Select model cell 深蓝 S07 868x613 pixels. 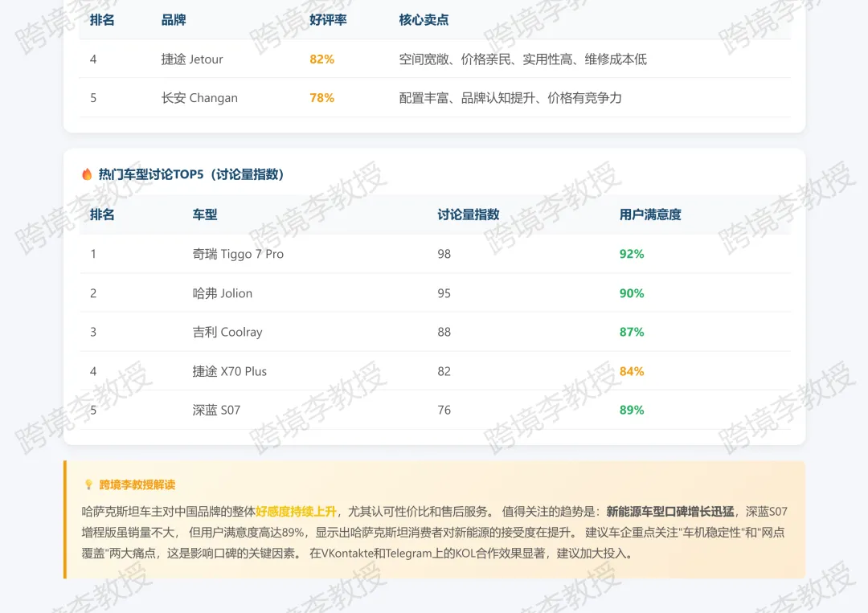pos(216,410)
